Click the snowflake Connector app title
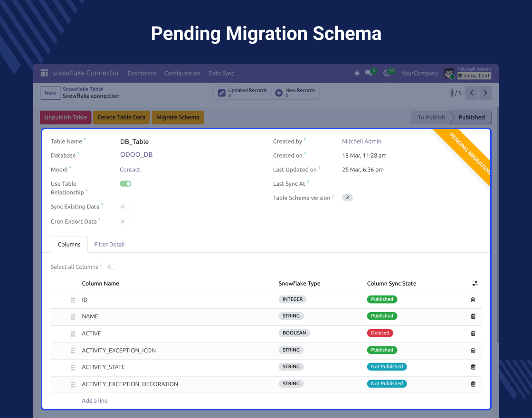The width and height of the screenshot is (532, 418). click(x=86, y=73)
